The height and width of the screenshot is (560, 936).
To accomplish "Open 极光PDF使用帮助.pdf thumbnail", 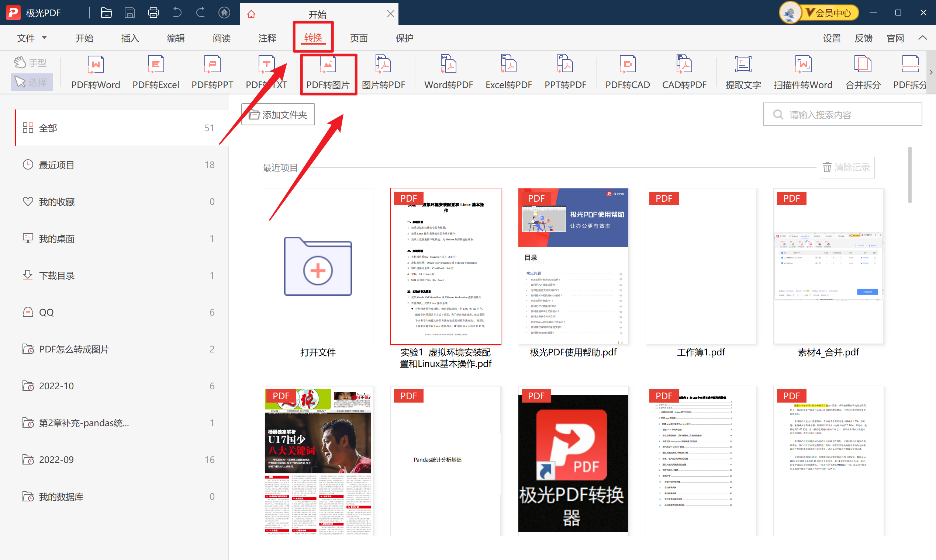I will (x=573, y=267).
